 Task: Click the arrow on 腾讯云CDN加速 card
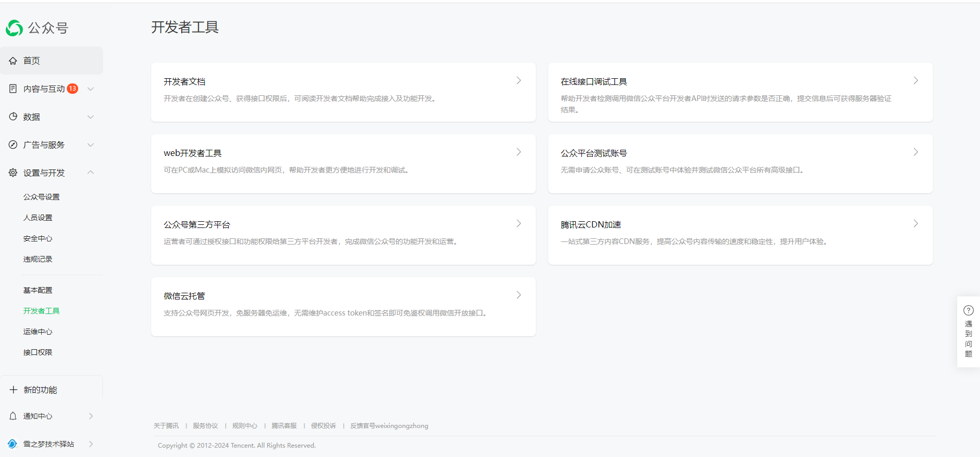[916, 223]
